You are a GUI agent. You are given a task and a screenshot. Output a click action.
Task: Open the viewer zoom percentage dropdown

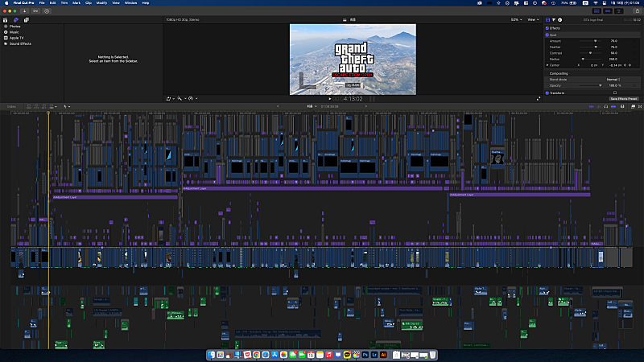coord(514,19)
